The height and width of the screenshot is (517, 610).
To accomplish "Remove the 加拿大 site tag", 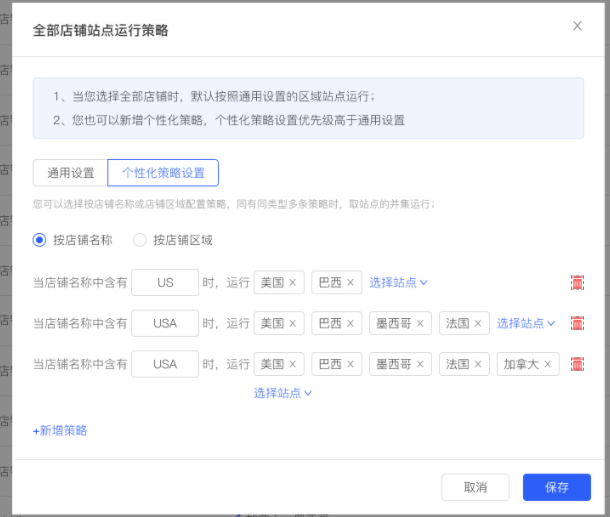I will tap(547, 364).
